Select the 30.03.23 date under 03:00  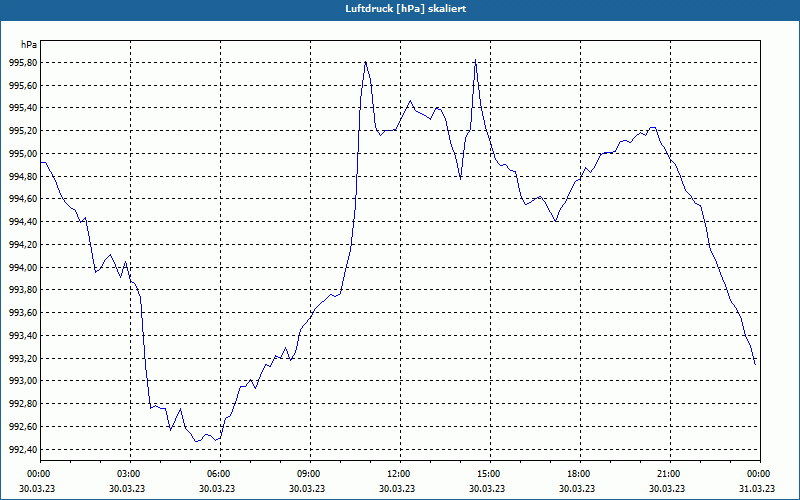127,488
